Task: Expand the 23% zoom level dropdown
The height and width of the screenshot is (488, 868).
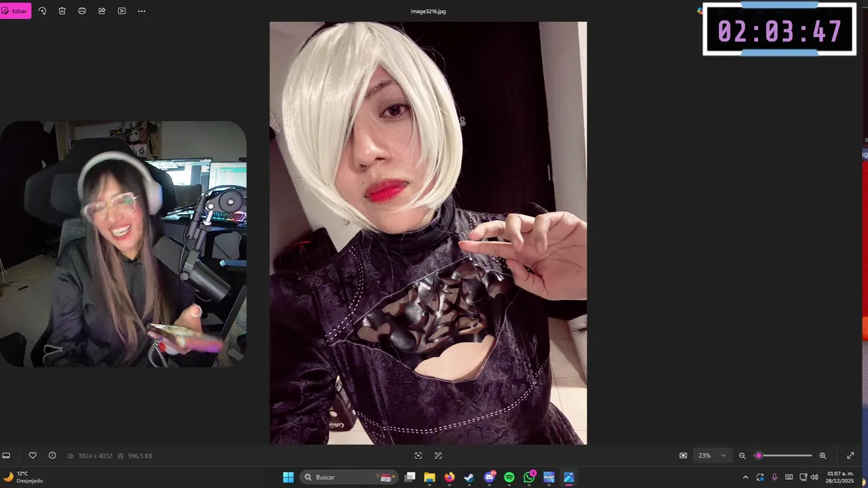Action: pos(711,455)
